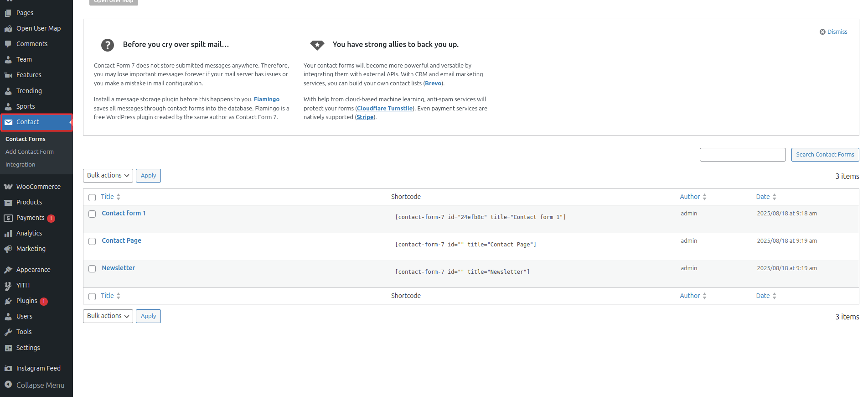Sort by Title in header row
Viewport: 868px width, 397px height.
point(111,197)
